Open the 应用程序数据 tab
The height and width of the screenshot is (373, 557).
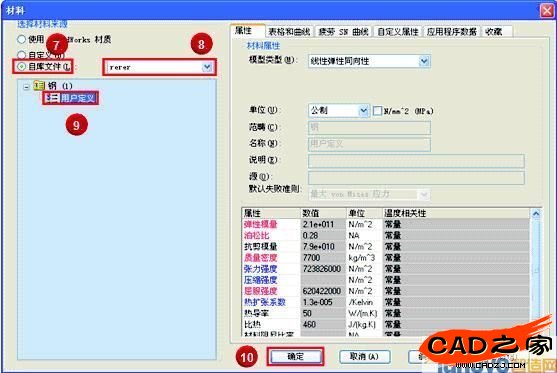click(x=451, y=32)
